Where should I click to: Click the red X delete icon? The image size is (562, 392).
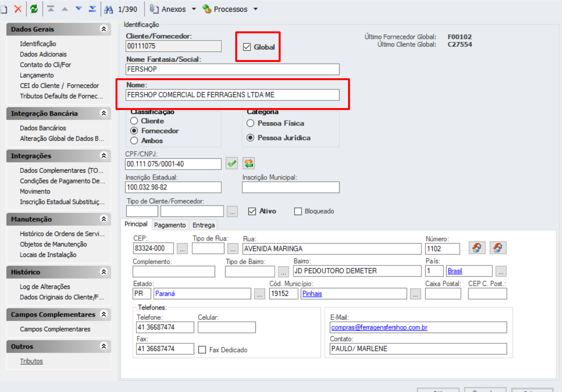[18, 9]
